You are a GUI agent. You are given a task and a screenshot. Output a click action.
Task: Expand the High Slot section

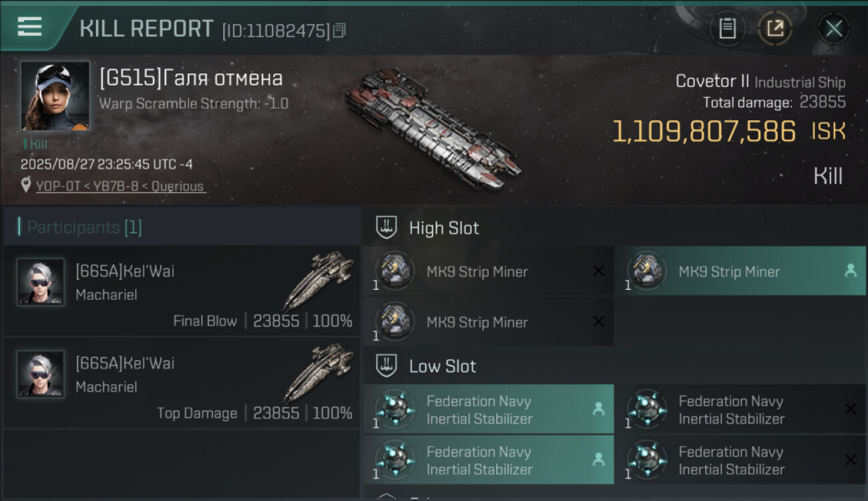pos(444,228)
